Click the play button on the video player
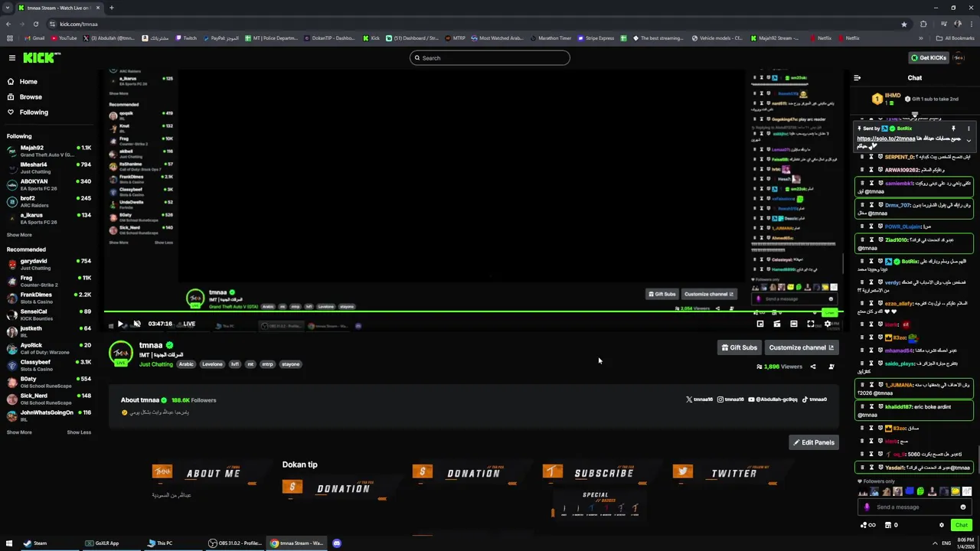The height and width of the screenshot is (551, 980). tap(120, 324)
